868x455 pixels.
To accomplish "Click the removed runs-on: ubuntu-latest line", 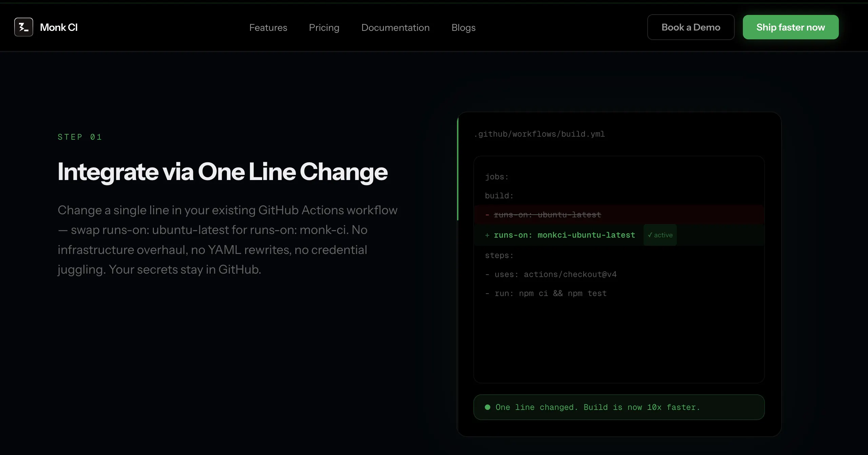I will 619,215.
